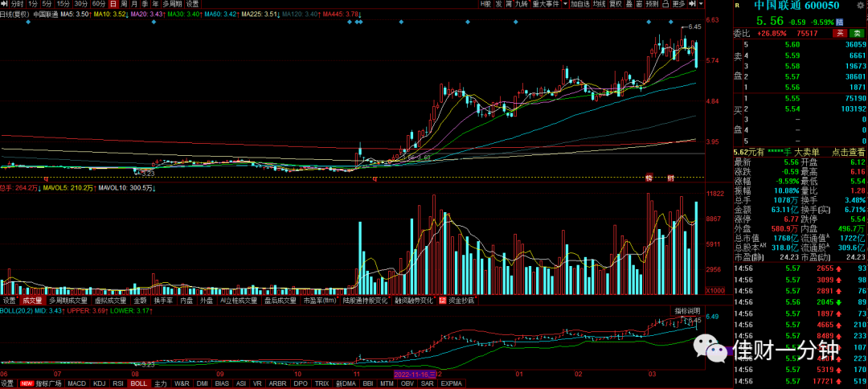Select the 盘后成交量 tab
Viewport: 868px width, 389px height.
point(280,301)
